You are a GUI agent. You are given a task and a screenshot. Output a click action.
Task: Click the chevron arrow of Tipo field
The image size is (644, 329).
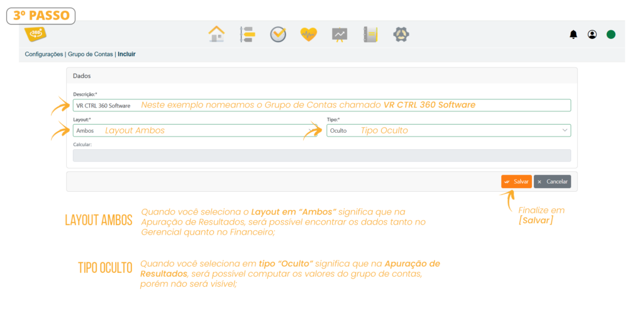pos(565,130)
